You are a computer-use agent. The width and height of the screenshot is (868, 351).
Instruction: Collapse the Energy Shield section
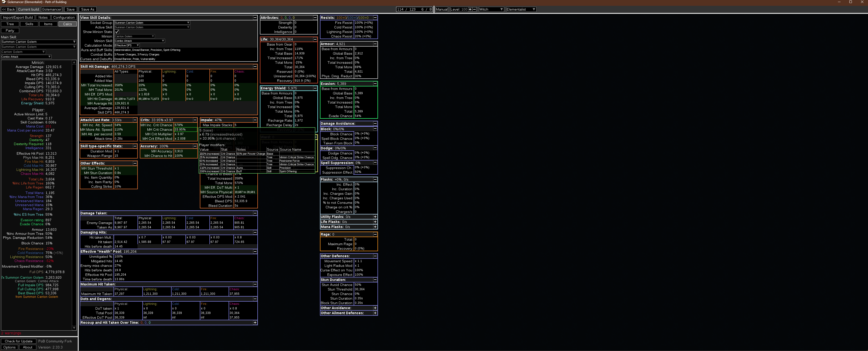pyautogui.click(x=315, y=88)
